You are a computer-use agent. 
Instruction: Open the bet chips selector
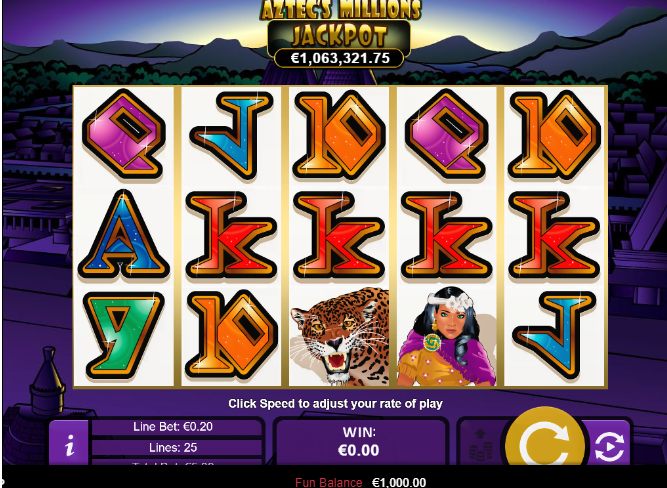(481, 443)
